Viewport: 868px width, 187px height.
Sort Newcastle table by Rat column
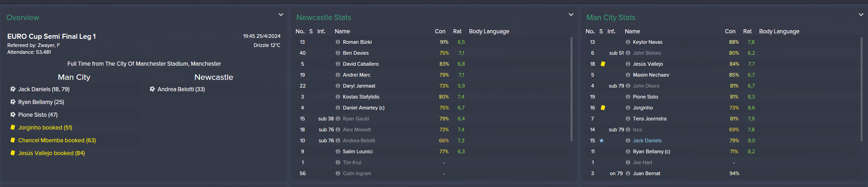click(x=457, y=31)
